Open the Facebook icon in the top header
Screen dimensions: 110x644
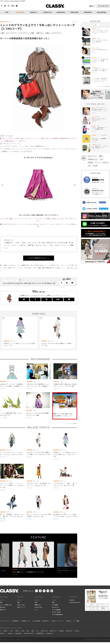pos(2,6)
